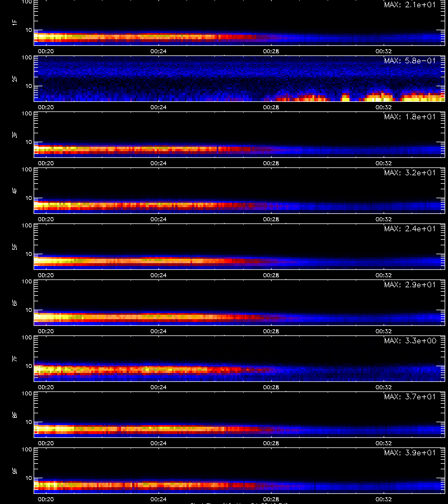Viewport: 448px width, 504px height.
Task: Click the 00:24 time tick under panel 7F
Action: (x=158, y=387)
